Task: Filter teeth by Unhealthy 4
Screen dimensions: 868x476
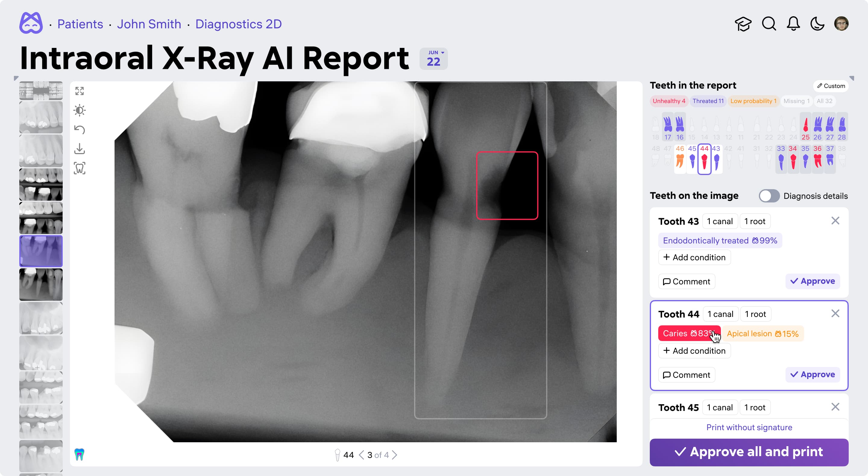Action: (x=668, y=101)
